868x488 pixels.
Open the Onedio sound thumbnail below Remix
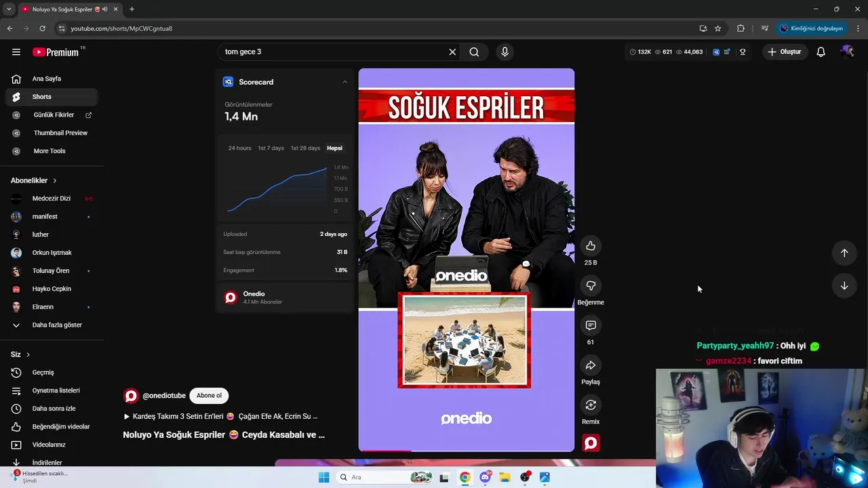tap(591, 443)
